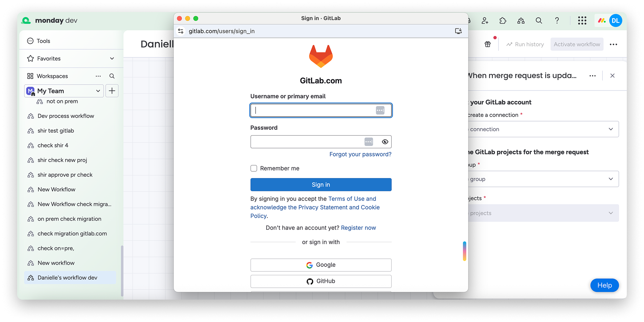The image size is (644, 322).
Task: Focus the Password field
Action: click(321, 142)
